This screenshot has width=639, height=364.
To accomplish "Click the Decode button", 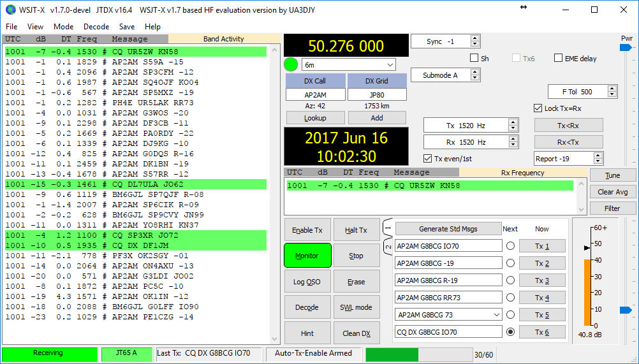I will coord(307,307).
